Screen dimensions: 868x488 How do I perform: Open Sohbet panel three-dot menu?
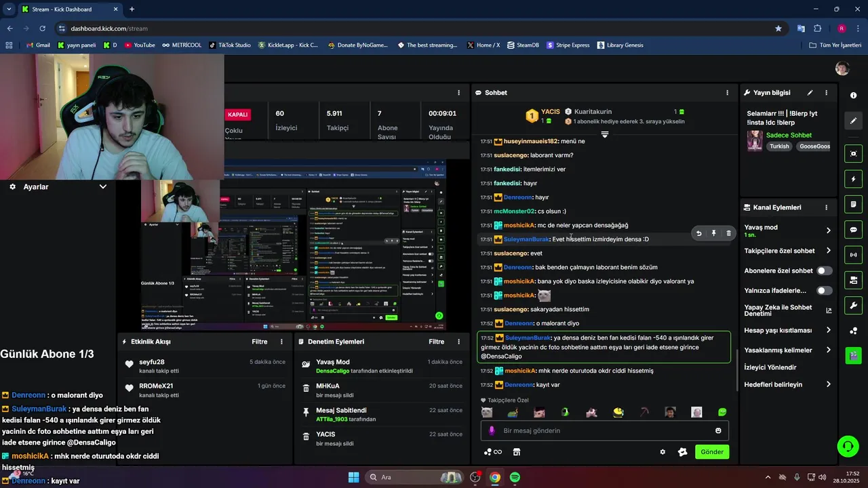(728, 93)
